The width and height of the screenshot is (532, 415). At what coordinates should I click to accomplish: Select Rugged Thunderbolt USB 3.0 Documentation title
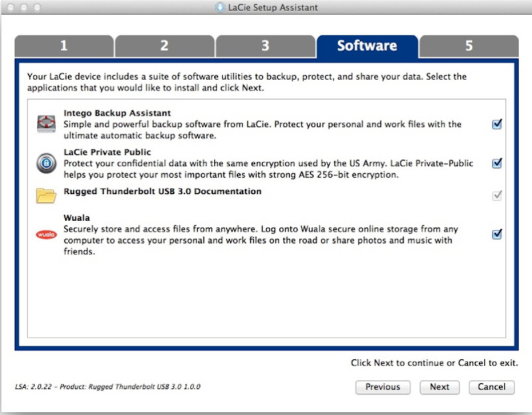162,192
